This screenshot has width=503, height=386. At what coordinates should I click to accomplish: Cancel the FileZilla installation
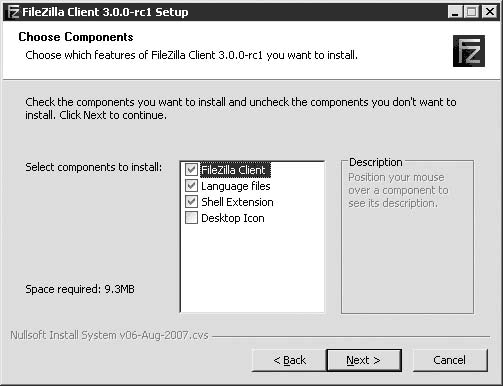coord(450,360)
